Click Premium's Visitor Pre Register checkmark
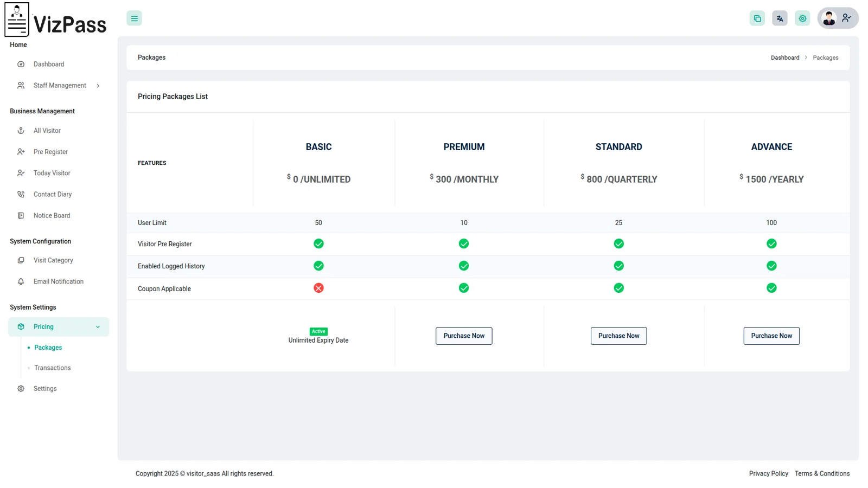The width and height of the screenshot is (868, 488). [x=463, y=243]
